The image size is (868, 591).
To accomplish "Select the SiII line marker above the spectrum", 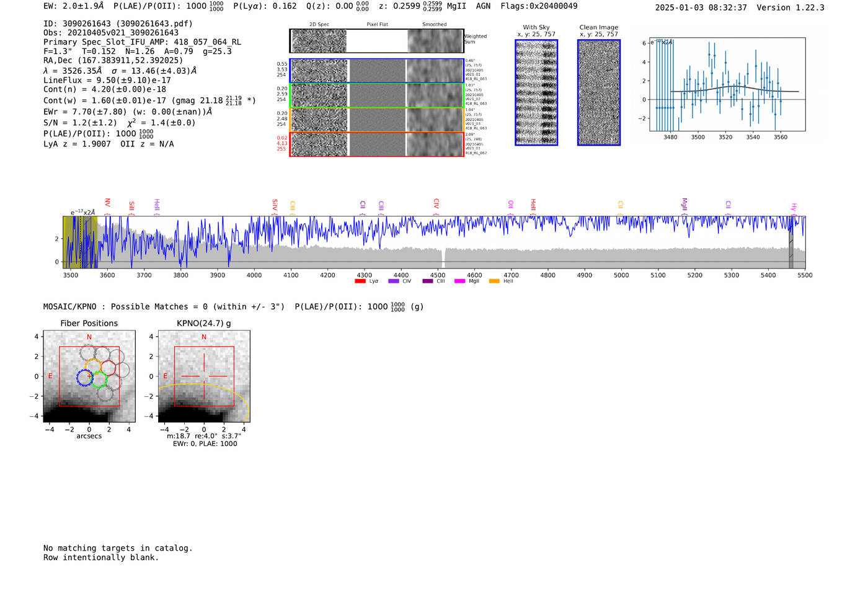I will click(x=131, y=207).
